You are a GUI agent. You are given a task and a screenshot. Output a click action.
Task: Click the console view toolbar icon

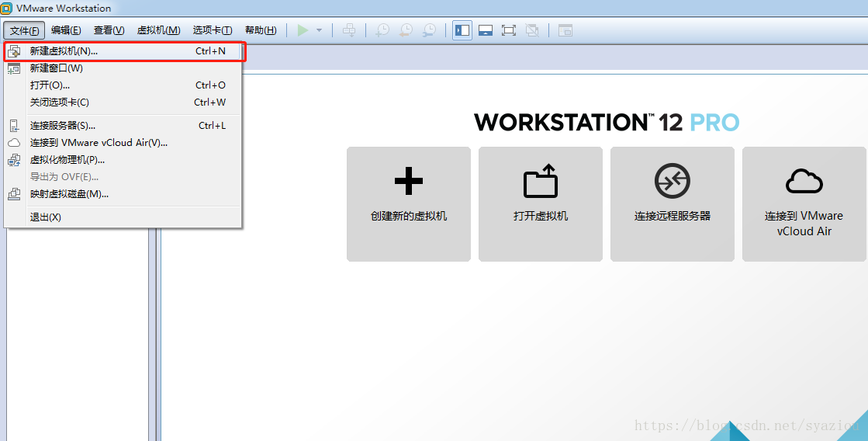[x=565, y=30]
